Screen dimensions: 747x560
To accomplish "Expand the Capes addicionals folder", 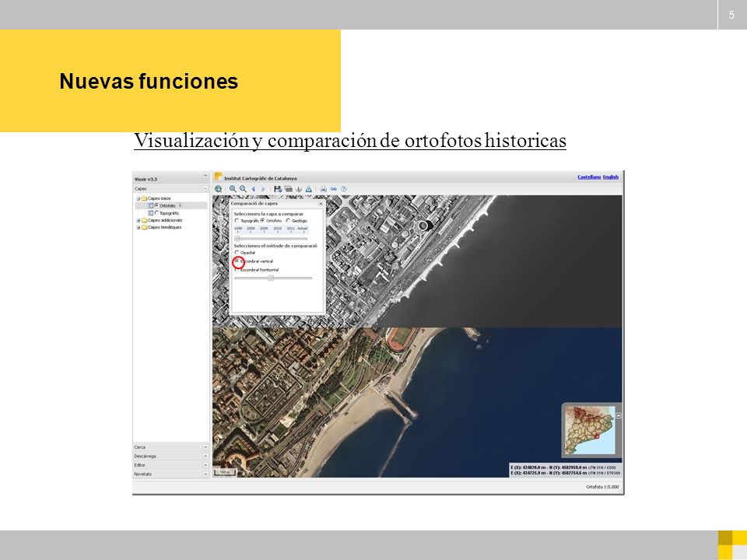I will 139,220.
